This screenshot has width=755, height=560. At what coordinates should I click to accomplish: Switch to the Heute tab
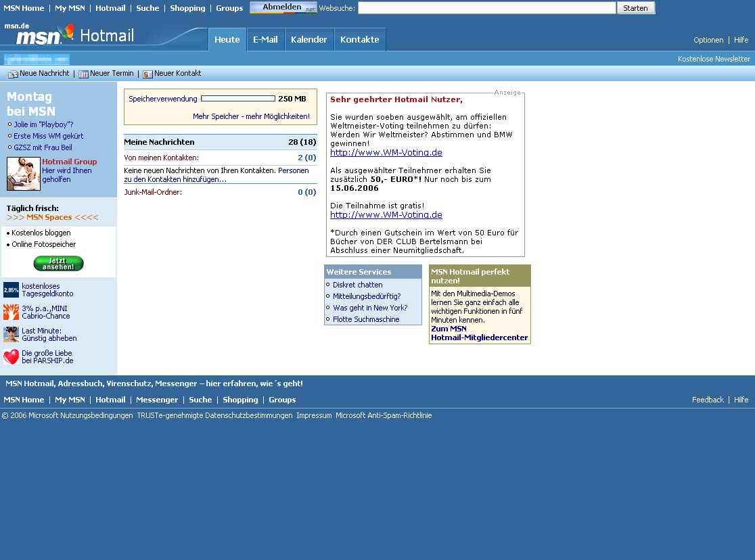(227, 39)
